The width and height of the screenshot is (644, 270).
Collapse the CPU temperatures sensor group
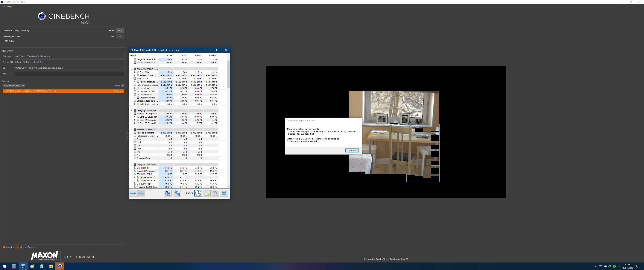[x=131, y=165]
